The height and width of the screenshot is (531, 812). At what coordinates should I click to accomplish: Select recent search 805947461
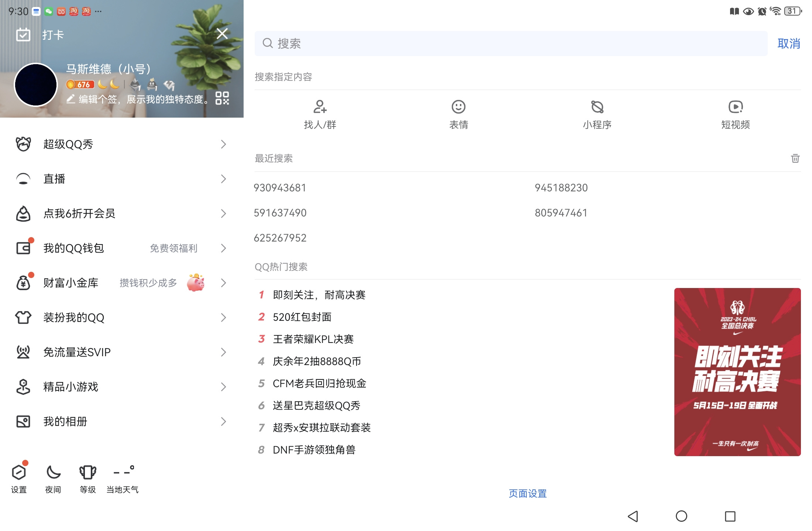561,213
